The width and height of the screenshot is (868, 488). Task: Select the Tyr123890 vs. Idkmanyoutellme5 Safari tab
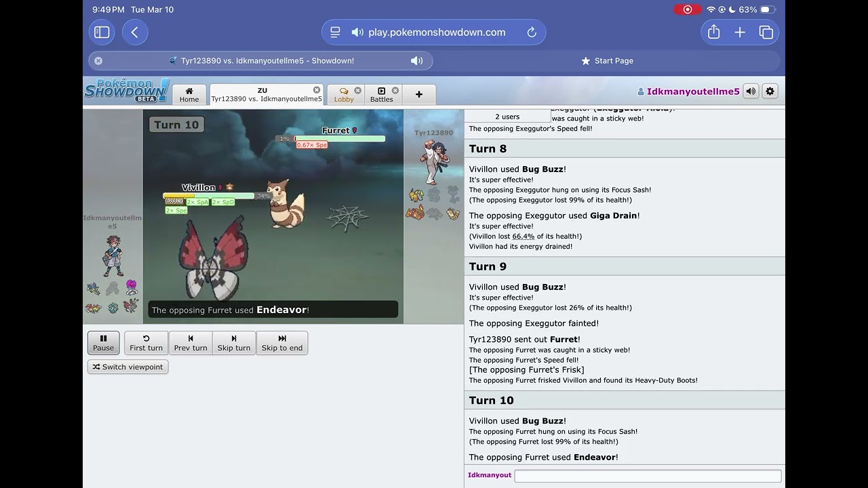pyautogui.click(x=260, y=61)
